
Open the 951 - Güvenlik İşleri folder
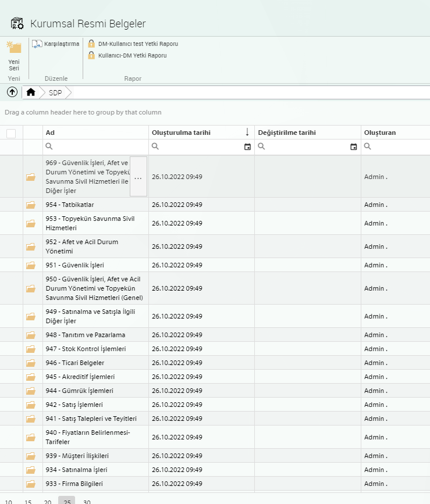pyautogui.click(x=74, y=265)
